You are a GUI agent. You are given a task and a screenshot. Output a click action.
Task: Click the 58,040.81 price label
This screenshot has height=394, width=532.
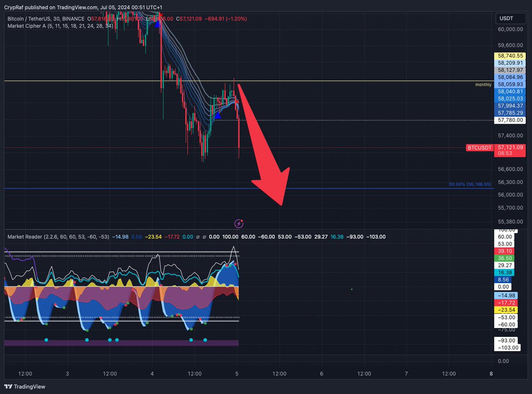[511, 91]
